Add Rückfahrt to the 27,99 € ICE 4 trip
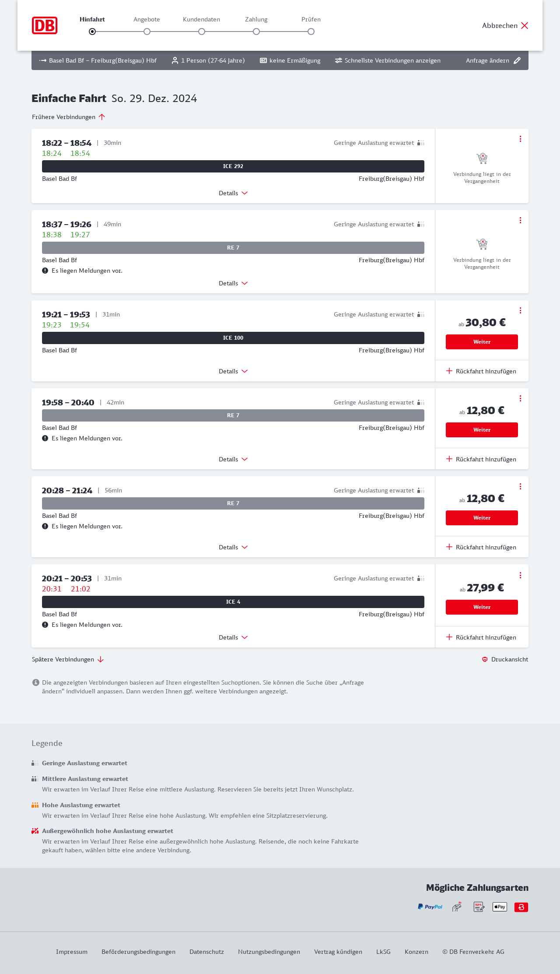Image resolution: width=560 pixels, height=974 pixels. 481,637
